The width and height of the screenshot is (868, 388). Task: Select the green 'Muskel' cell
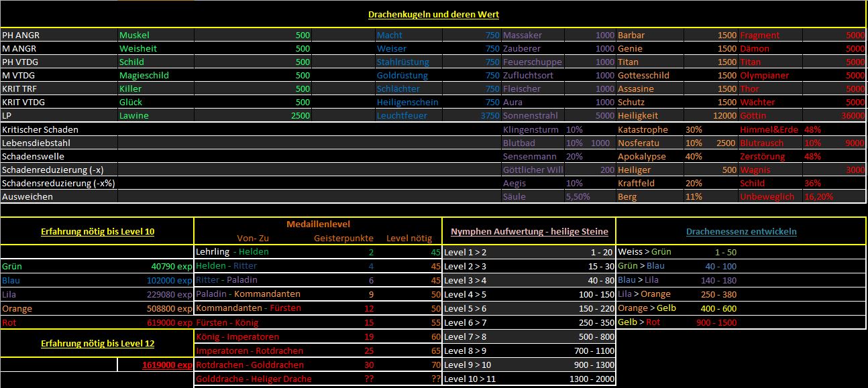(134, 35)
